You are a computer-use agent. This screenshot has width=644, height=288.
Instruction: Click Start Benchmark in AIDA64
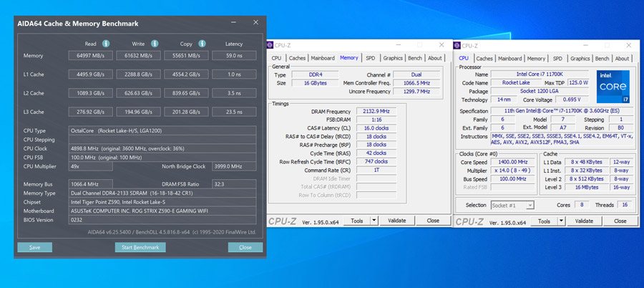coord(140,247)
